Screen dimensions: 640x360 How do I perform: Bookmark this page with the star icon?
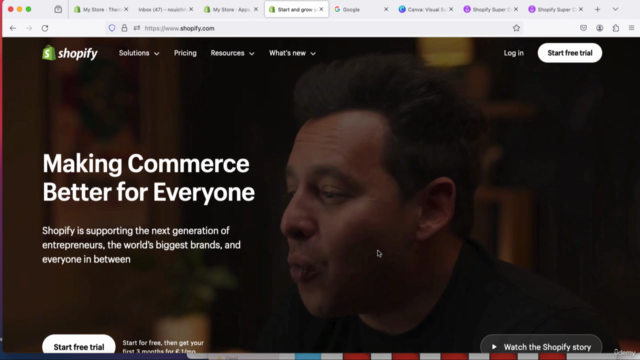coord(516,28)
